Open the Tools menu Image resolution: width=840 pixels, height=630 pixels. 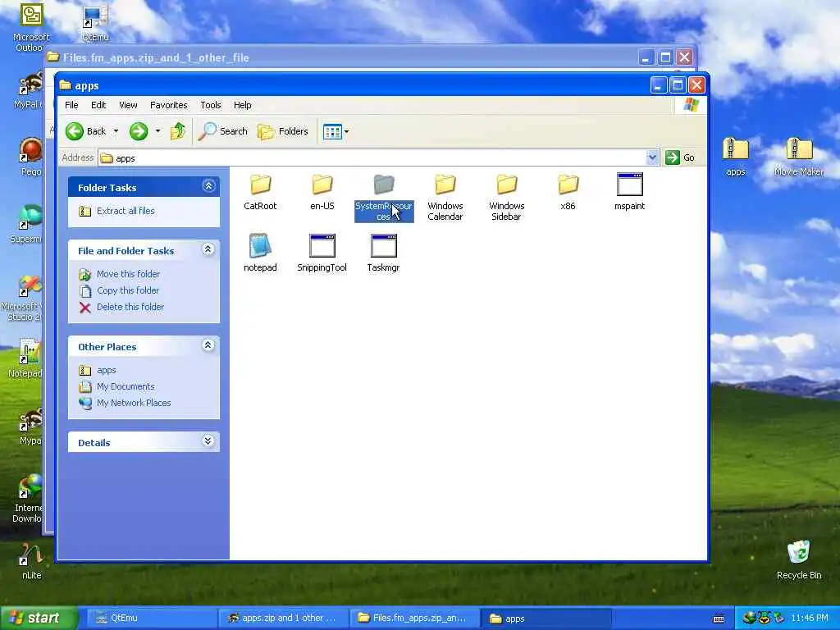pyautogui.click(x=211, y=105)
